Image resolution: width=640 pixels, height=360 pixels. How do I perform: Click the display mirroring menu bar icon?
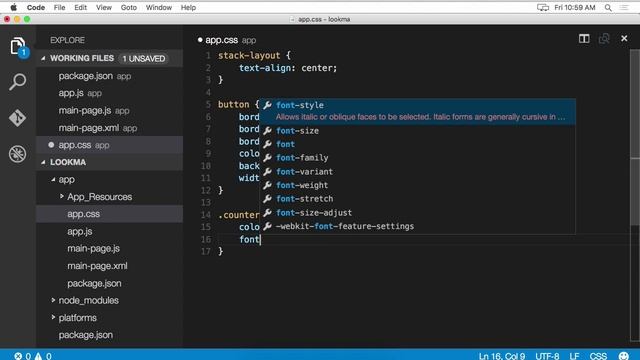(542, 7)
